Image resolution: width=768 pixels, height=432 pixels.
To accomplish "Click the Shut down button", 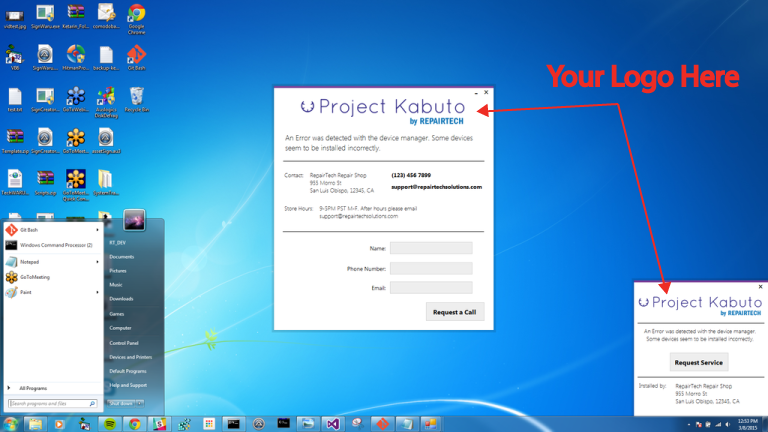I will coord(121,404).
